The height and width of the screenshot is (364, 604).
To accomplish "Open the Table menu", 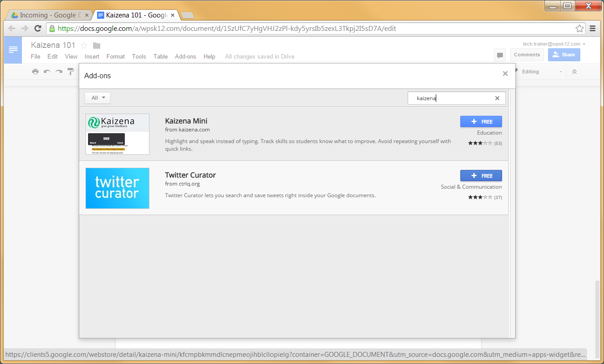I will pyautogui.click(x=161, y=56).
